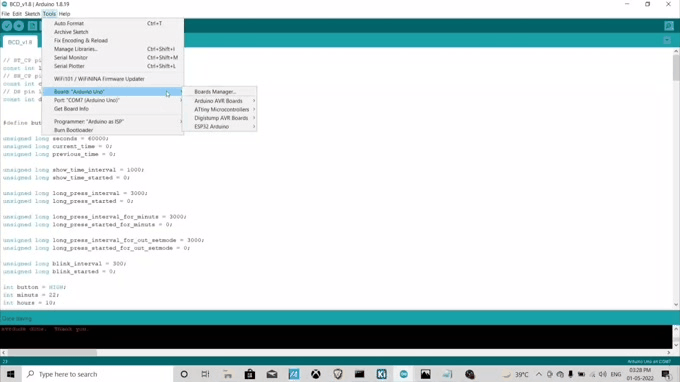Expand the Board: Arduino Uno submenu

[x=113, y=92]
